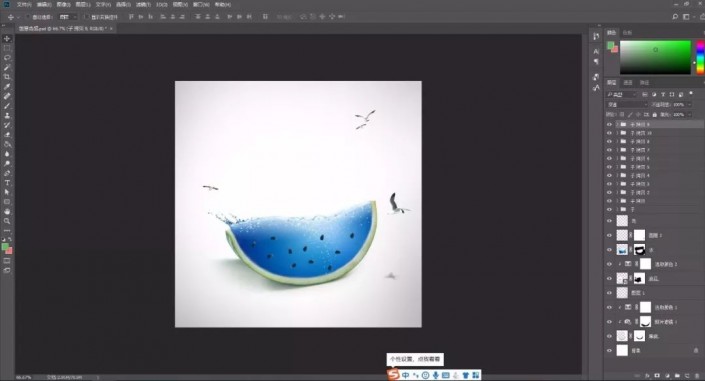Select the Crop tool
Viewport: 705px width, 381px height.
[7, 77]
